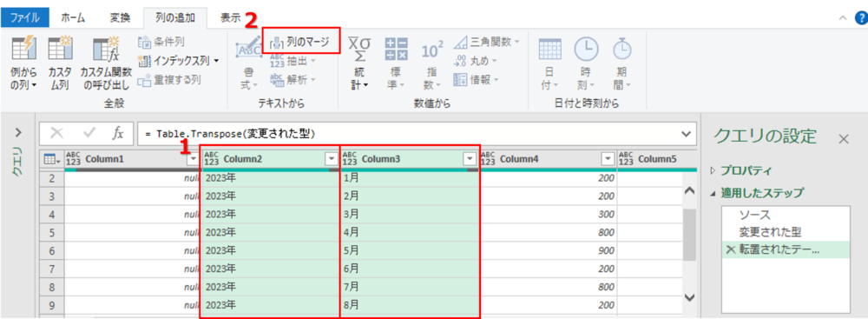
Task: Click the cell containing 5月
Action: coord(410,250)
